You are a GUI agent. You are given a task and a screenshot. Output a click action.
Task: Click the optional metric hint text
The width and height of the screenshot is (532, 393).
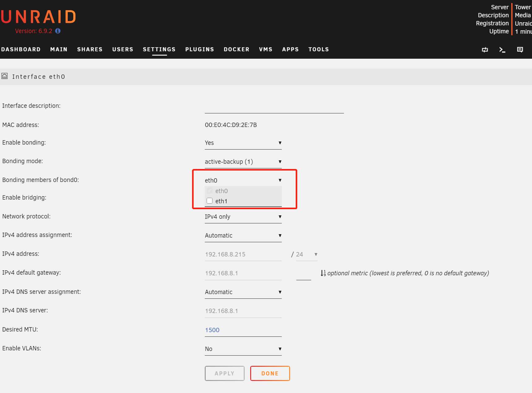tap(408, 273)
